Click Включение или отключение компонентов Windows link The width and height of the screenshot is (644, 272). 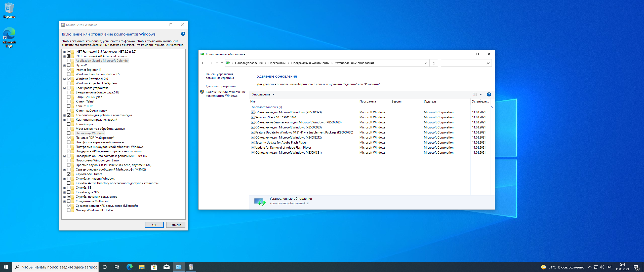[x=225, y=94]
